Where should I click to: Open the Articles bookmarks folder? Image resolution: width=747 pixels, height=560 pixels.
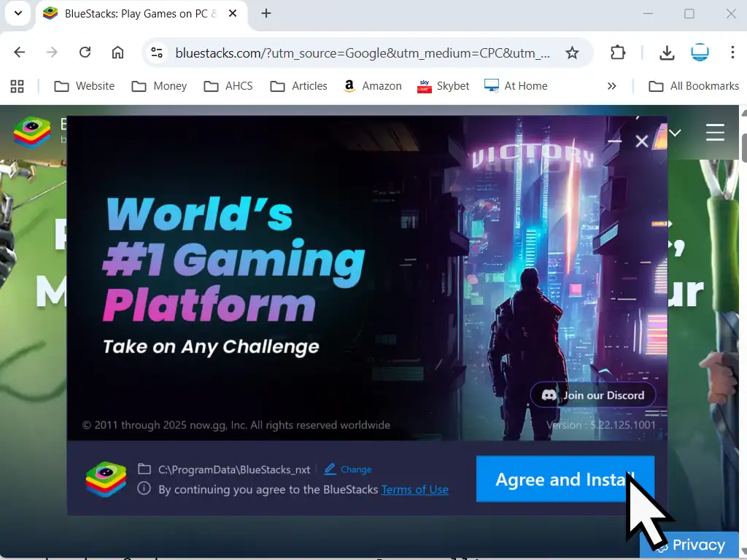pos(299,86)
